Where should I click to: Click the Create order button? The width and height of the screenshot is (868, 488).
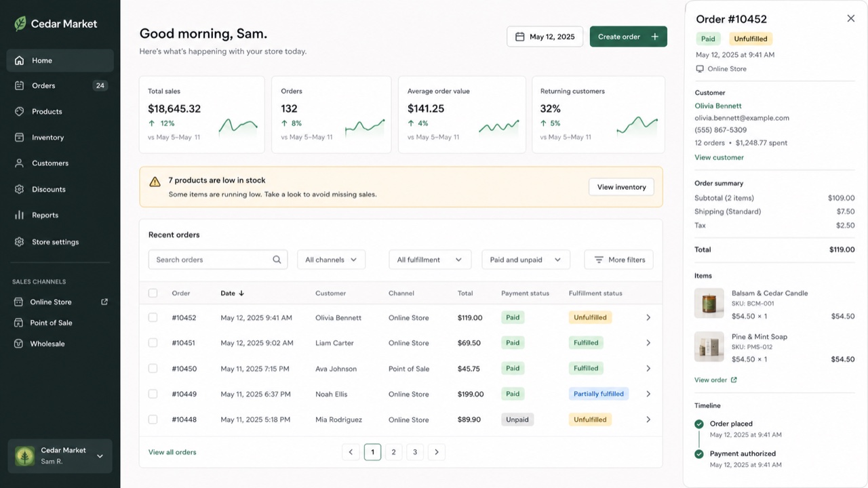click(629, 37)
